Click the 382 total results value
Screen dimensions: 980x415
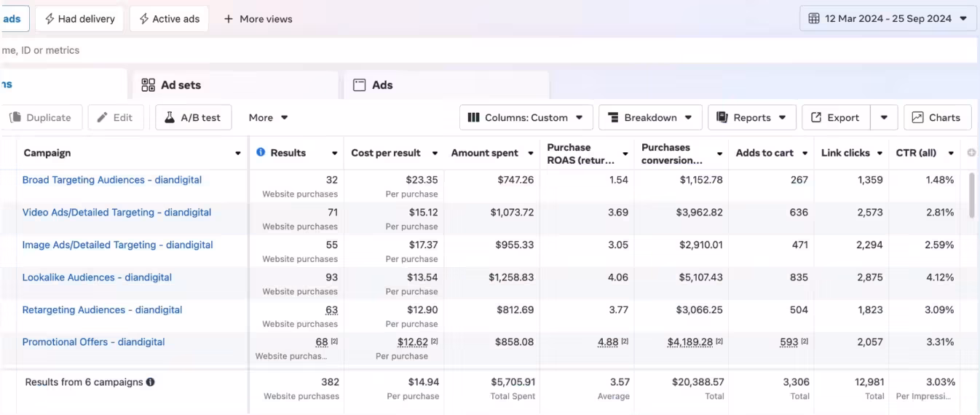tap(330, 382)
